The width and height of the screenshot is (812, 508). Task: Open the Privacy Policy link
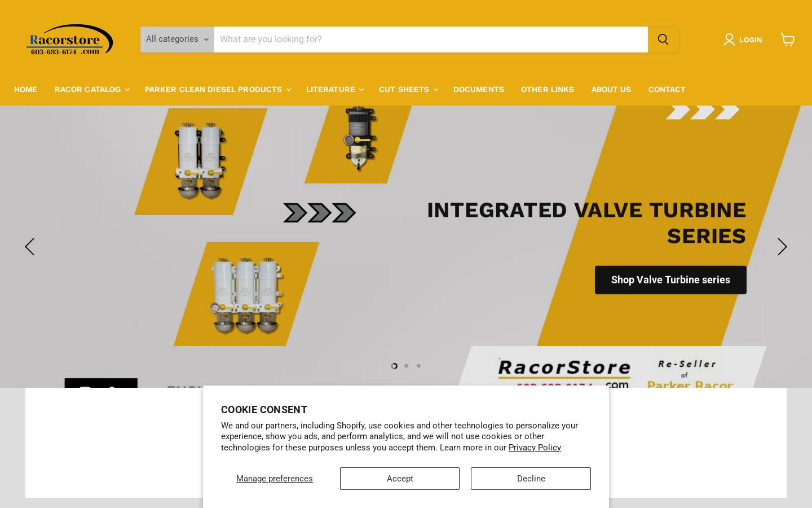click(x=535, y=448)
